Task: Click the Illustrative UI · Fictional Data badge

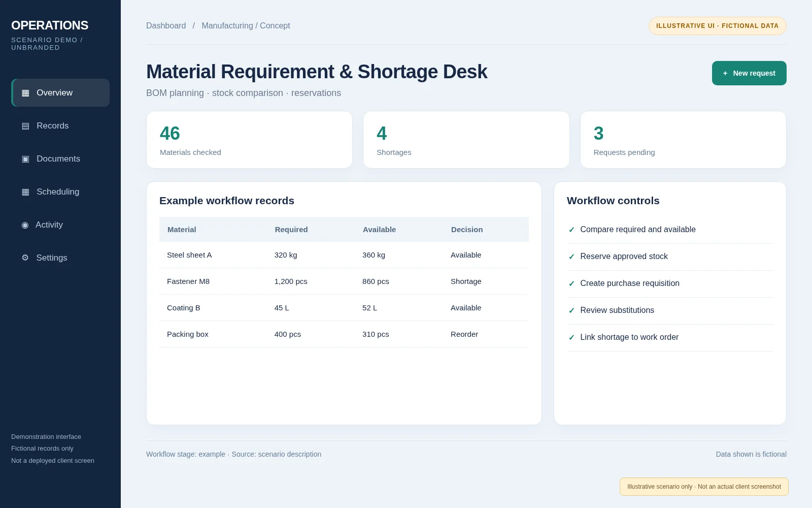Action: (718, 26)
